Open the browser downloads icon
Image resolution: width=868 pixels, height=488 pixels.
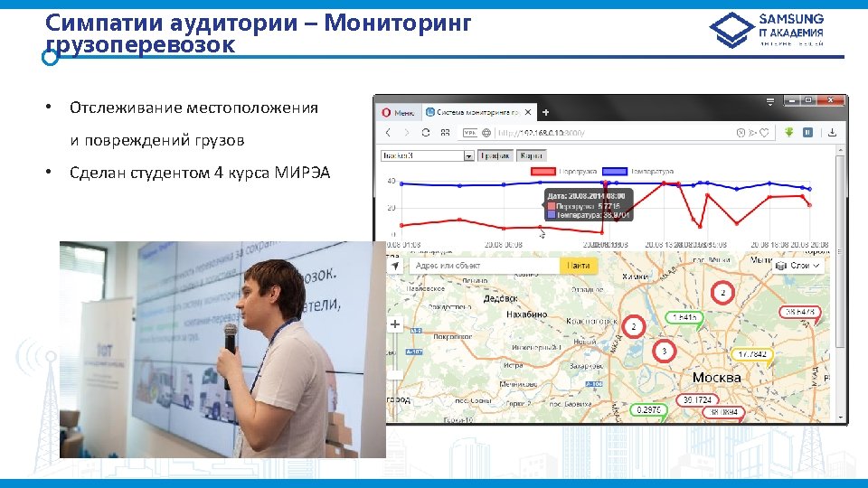tap(832, 132)
